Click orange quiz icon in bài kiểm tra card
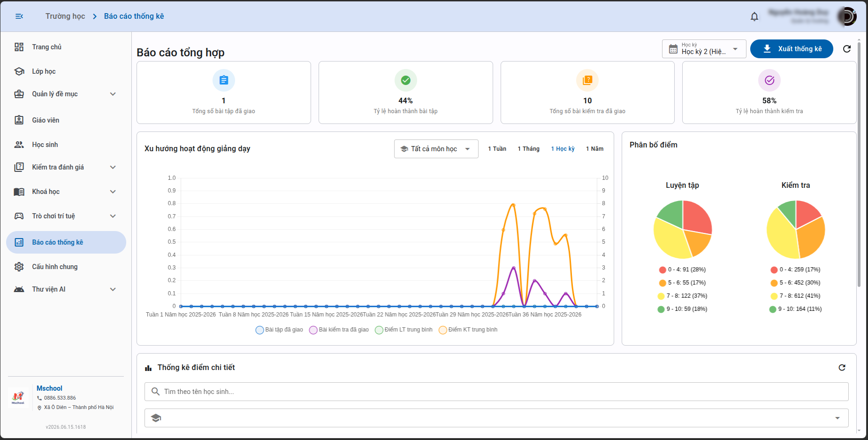868x440 pixels. 587,80
